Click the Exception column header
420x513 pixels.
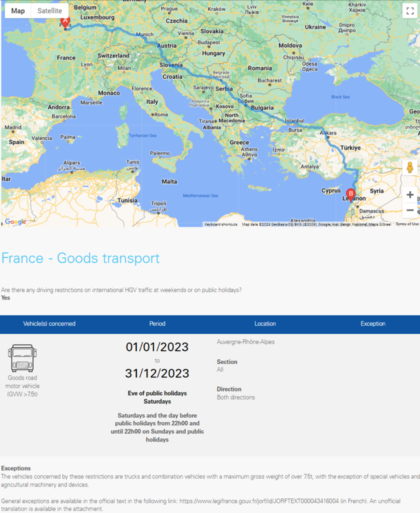pyautogui.click(x=373, y=323)
